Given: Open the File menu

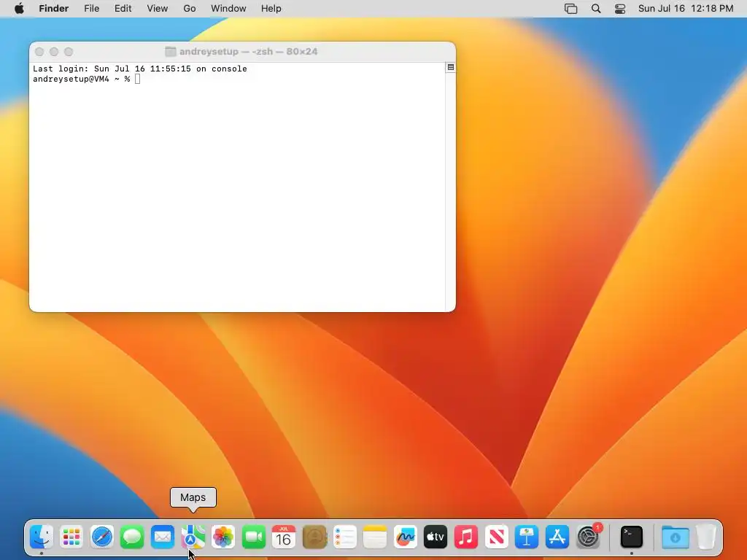Looking at the screenshot, I should pos(91,9).
